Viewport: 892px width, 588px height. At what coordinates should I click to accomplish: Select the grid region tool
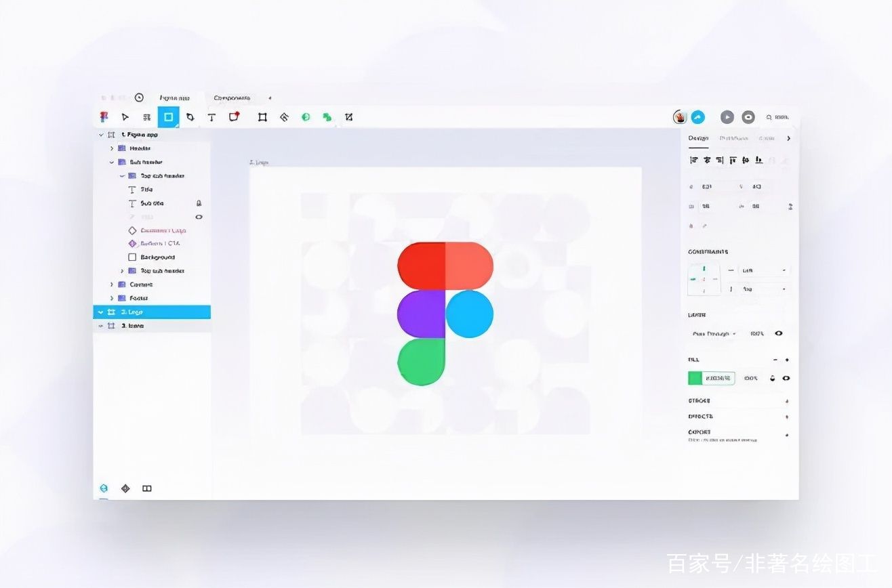click(x=146, y=117)
